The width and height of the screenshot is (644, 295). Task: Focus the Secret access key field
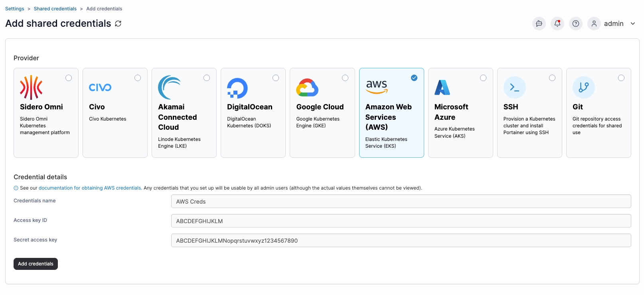[x=401, y=241]
